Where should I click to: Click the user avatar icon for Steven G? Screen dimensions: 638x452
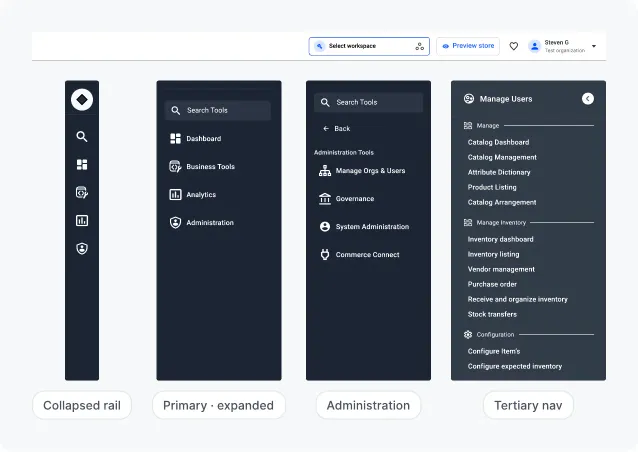click(534, 46)
